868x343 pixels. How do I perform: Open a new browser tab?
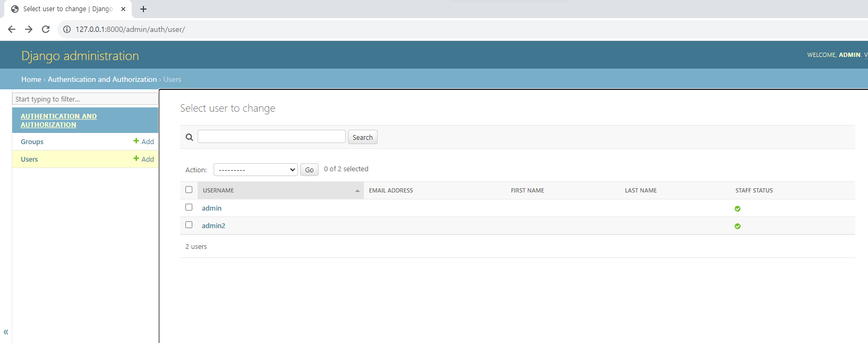click(143, 9)
